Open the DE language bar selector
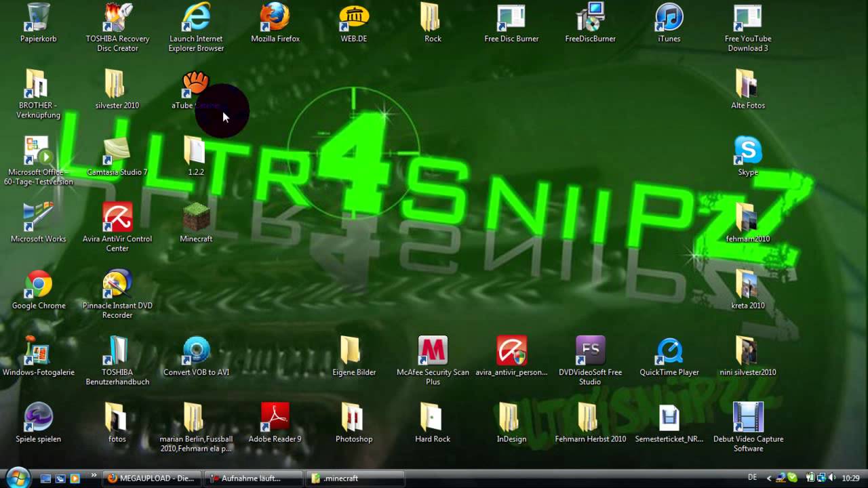This screenshot has width=868, height=488. pyautogui.click(x=752, y=479)
